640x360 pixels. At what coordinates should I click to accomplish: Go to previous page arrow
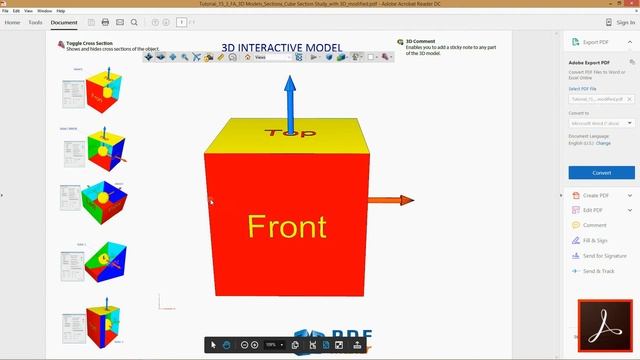[x=155, y=22]
